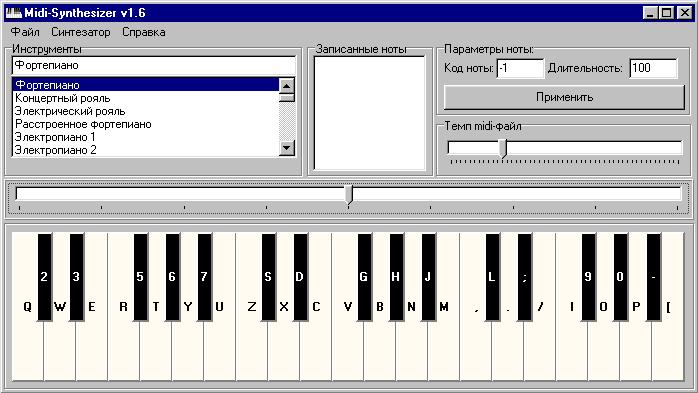Play the black key labeled J

429,276
